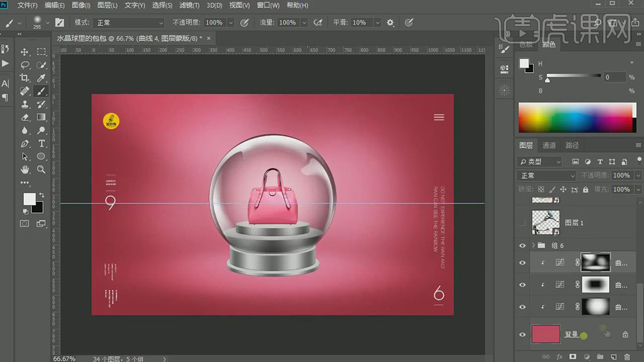This screenshot has width=644, height=362.
Task: Choose the Crop tool
Action: point(25,78)
